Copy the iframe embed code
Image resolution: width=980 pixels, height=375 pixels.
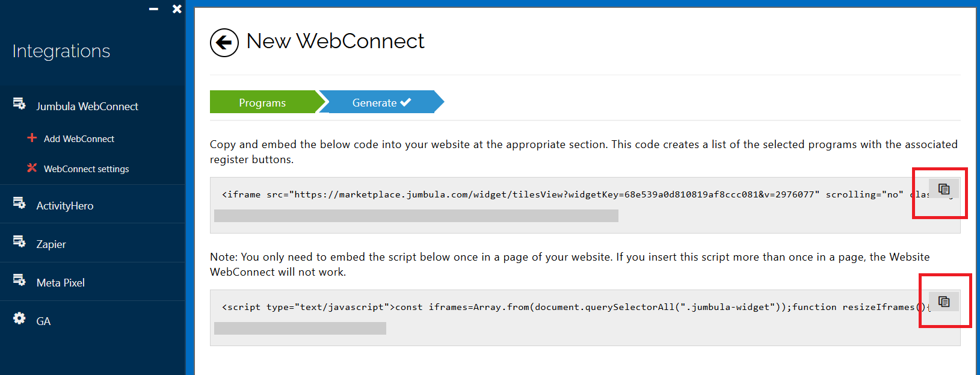pos(943,189)
